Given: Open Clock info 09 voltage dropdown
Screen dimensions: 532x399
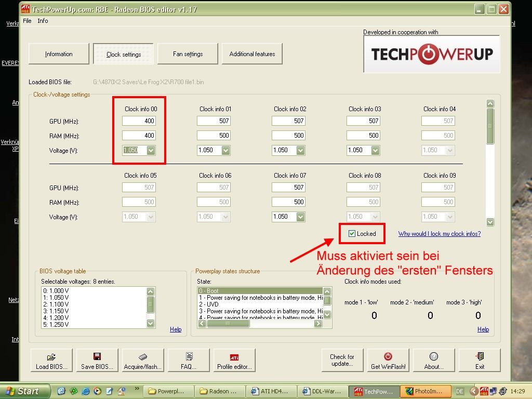Looking at the screenshot, I should 450,217.
